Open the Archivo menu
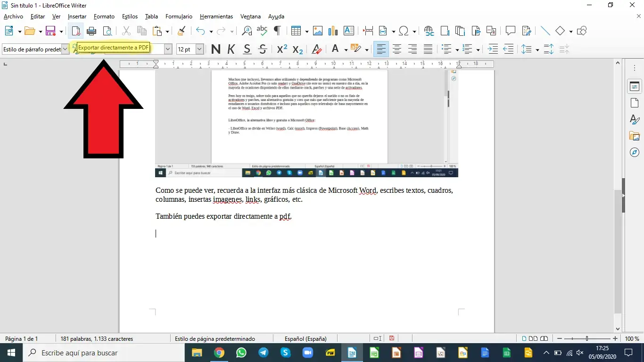Image resolution: width=644 pixels, height=362 pixels. click(x=13, y=16)
